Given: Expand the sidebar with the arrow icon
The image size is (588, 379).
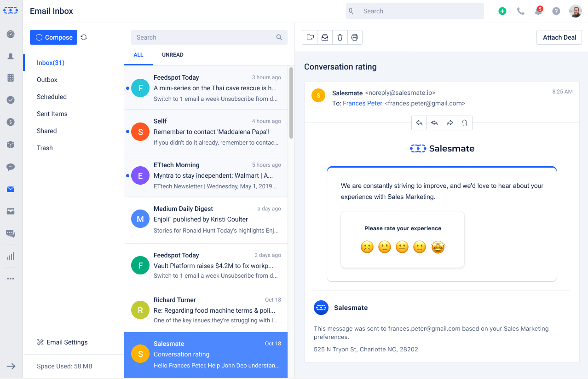Looking at the screenshot, I should coord(11,366).
